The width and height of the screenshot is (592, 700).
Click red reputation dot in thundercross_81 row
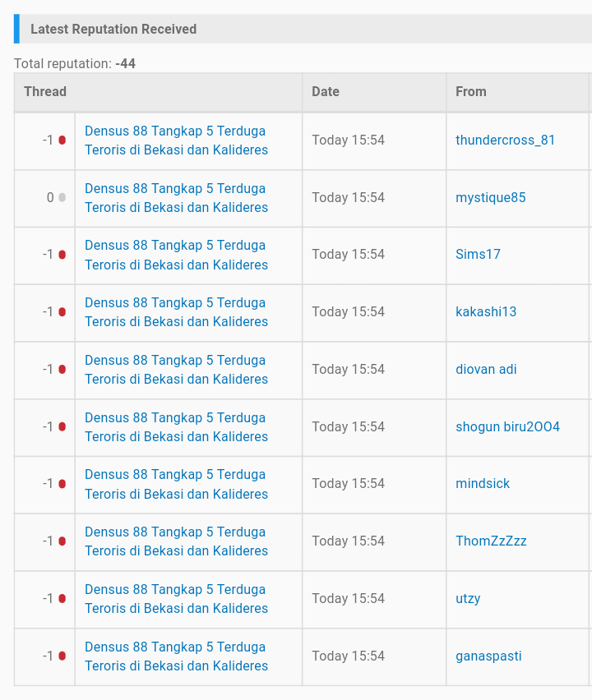(x=62, y=140)
